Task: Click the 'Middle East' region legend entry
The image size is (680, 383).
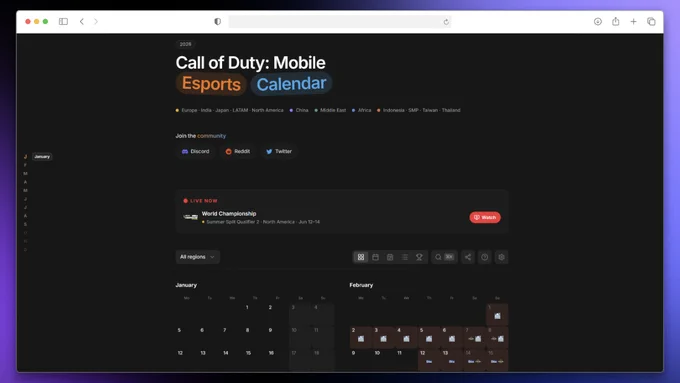Action: coord(330,110)
